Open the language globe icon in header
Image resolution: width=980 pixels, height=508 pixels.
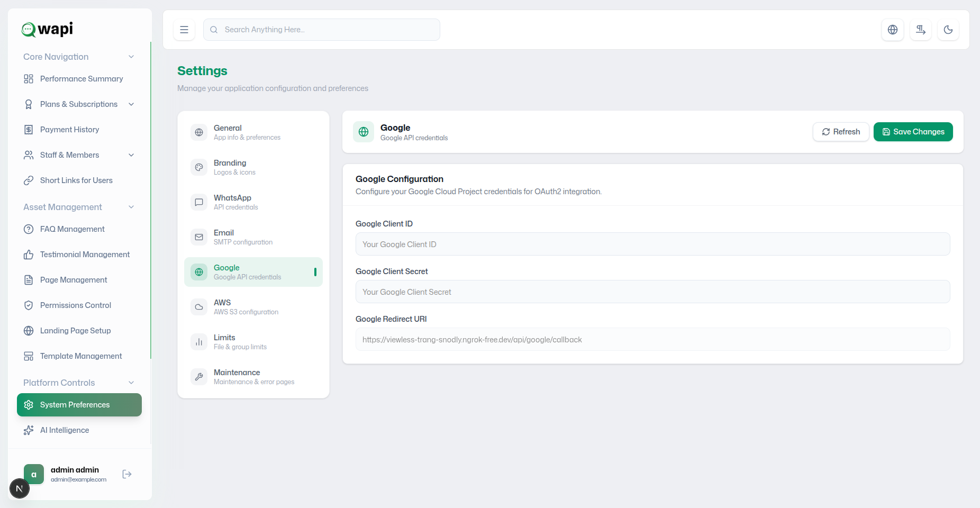pyautogui.click(x=893, y=30)
